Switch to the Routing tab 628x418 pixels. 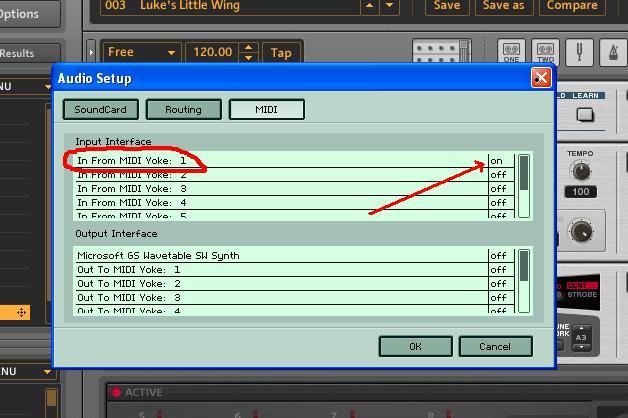coord(183,109)
